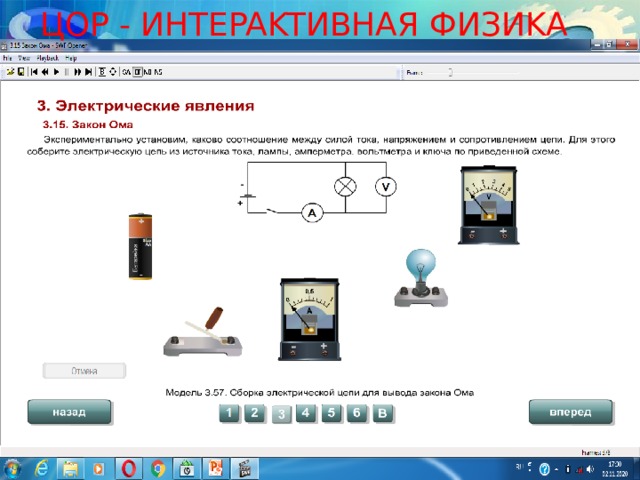Screen dimensions: 640x480
Task: Open the clapperboard video app taskbar icon
Action: tap(244, 469)
